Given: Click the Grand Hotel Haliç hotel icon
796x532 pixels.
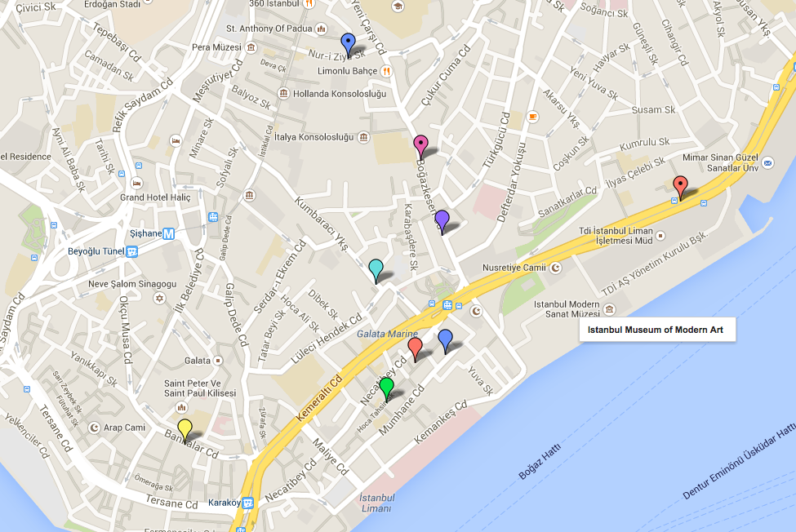Looking at the screenshot, I should (136, 182).
